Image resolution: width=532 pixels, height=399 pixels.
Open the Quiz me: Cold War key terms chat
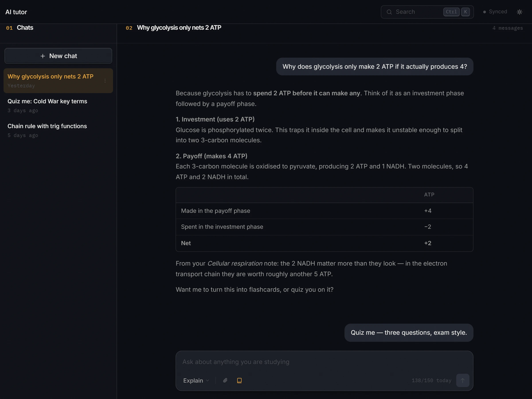click(58, 105)
